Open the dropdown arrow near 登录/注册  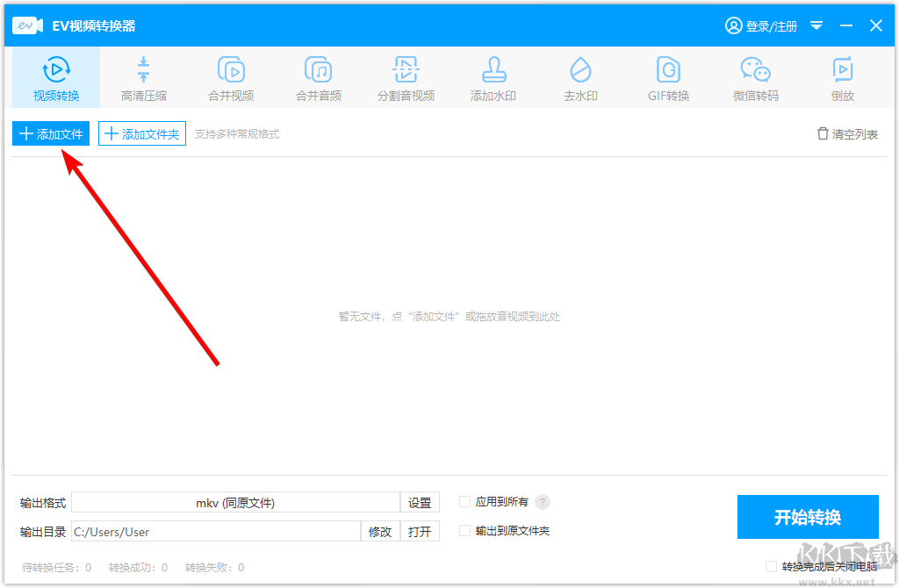click(x=816, y=25)
